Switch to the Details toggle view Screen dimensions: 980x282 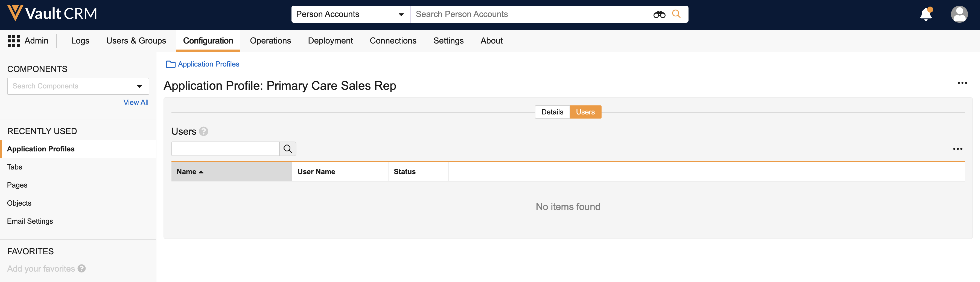(552, 112)
